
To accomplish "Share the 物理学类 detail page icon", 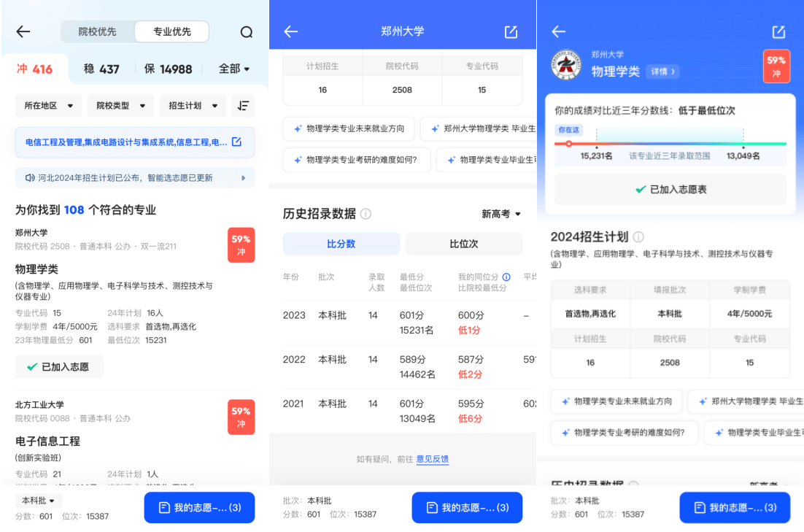I will click(778, 32).
